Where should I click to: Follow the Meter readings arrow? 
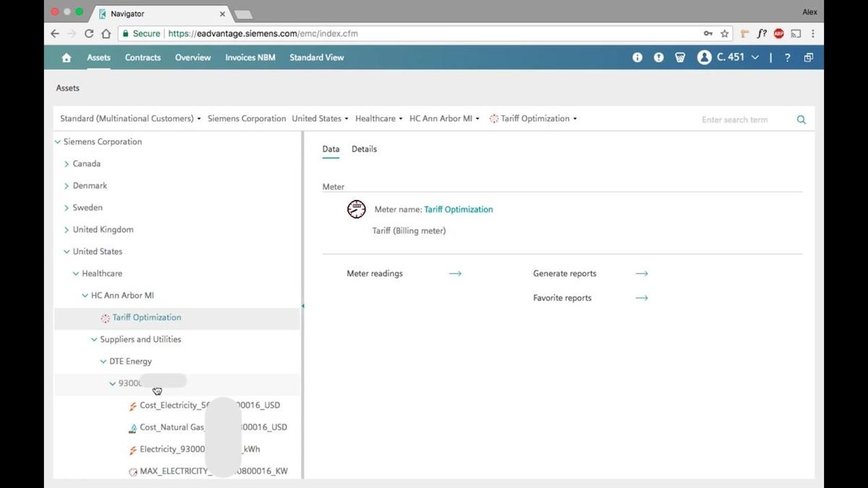click(455, 274)
